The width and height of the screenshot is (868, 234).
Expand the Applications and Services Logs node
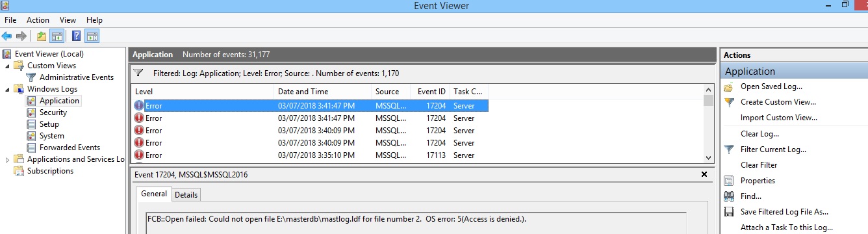[x=7, y=159]
